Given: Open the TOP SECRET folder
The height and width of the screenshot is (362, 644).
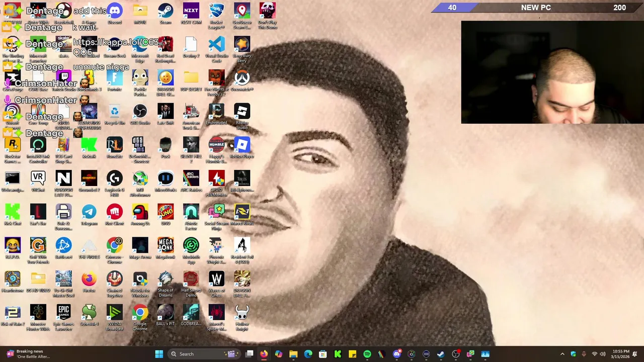Looking at the screenshot, I should [191, 80].
